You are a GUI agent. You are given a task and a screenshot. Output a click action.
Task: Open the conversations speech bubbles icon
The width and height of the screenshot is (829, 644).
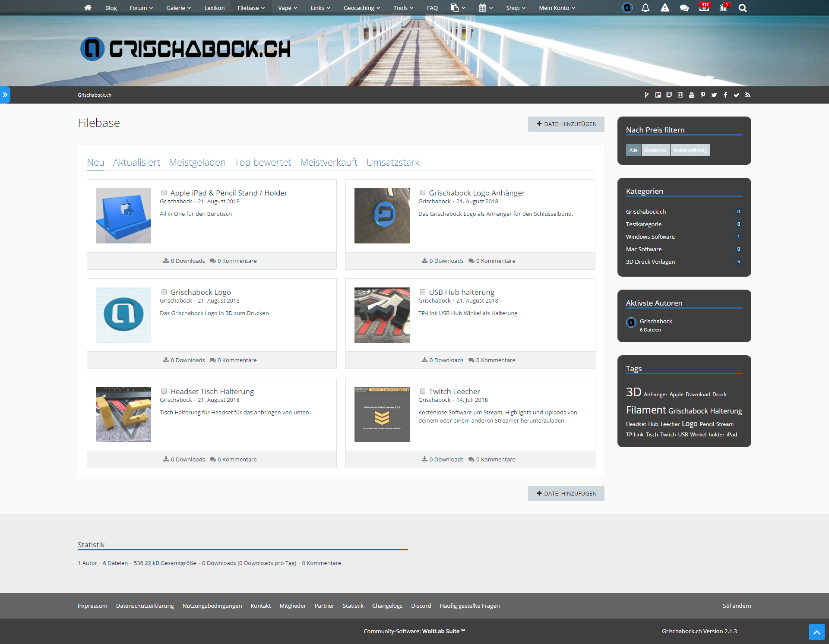coord(684,8)
